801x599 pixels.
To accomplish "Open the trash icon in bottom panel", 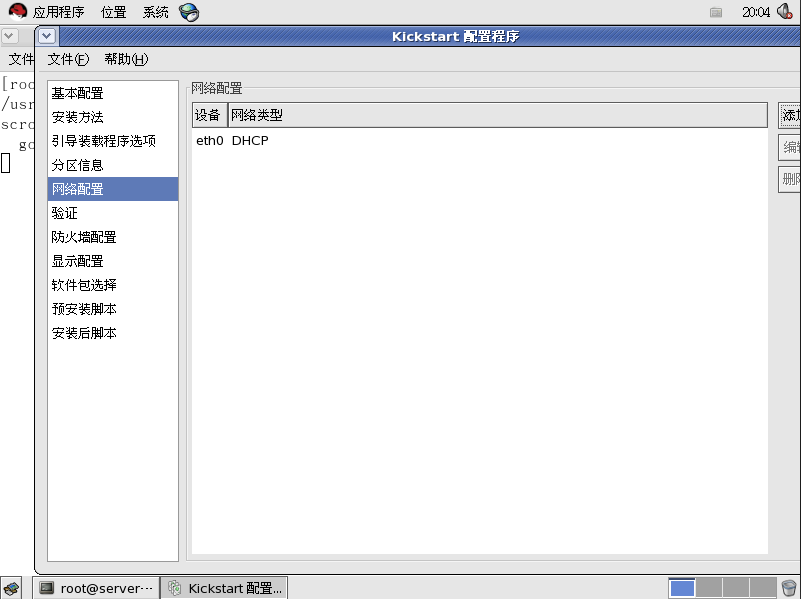I will [789, 588].
